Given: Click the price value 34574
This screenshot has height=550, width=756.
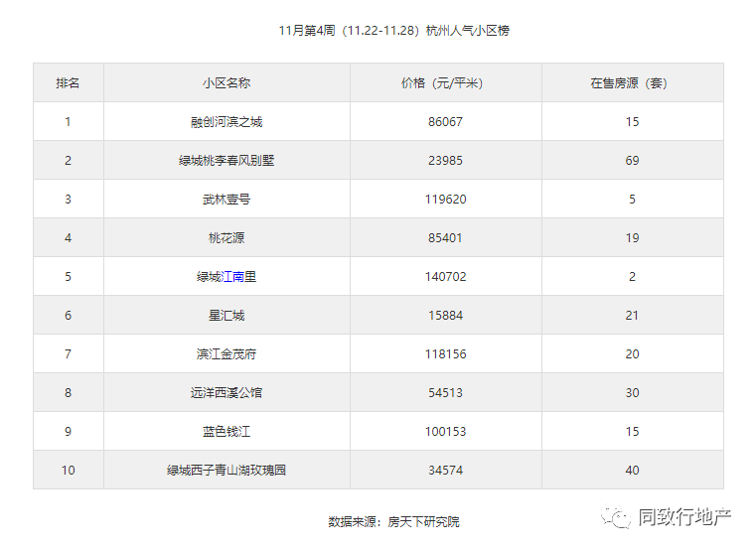Looking at the screenshot, I should (x=445, y=470).
